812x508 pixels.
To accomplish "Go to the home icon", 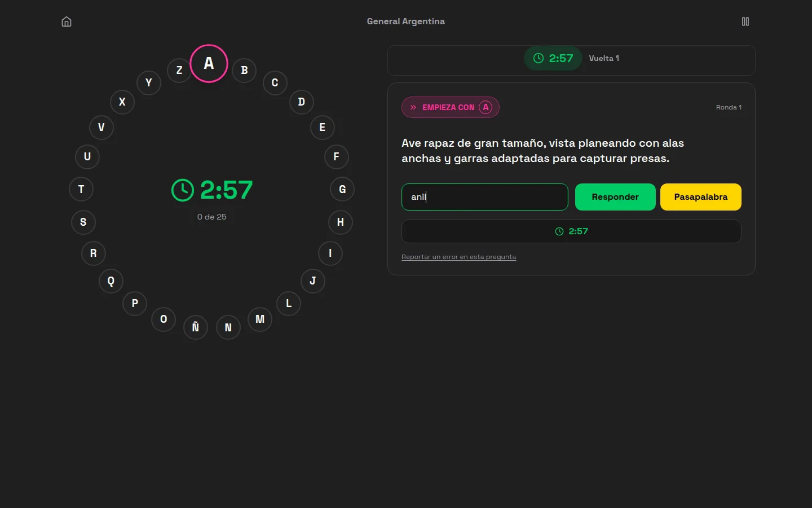I will 67,21.
